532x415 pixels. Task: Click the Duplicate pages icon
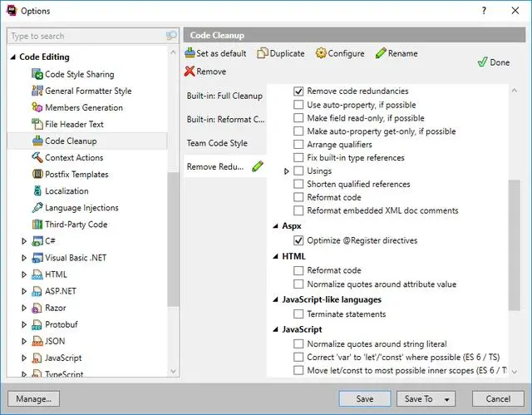(x=263, y=53)
